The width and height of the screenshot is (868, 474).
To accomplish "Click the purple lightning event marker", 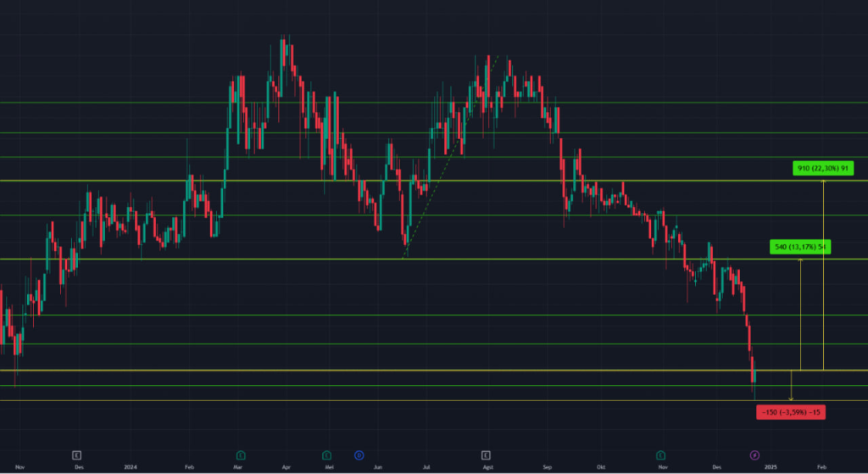I will coord(754,455).
